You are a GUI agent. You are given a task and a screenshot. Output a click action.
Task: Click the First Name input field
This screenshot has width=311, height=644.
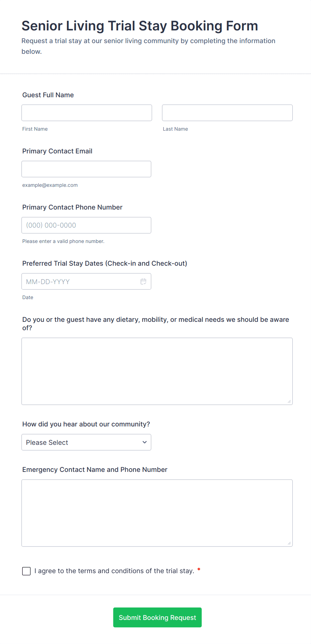(x=87, y=113)
